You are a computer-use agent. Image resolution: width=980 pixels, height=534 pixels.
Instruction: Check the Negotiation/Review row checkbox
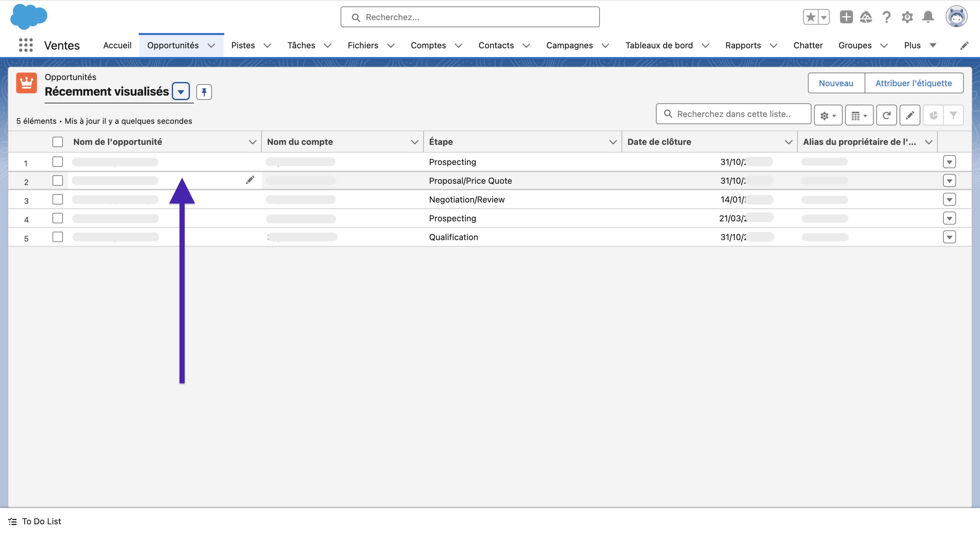click(57, 199)
